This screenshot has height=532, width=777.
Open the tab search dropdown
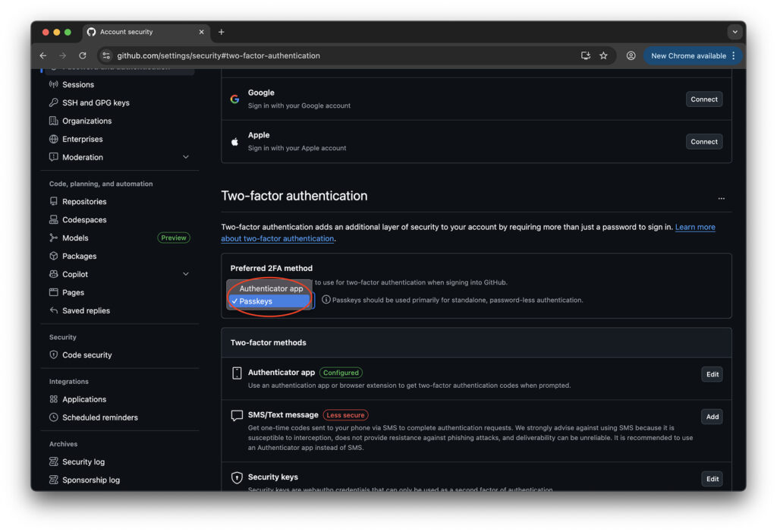[x=735, y=32]
